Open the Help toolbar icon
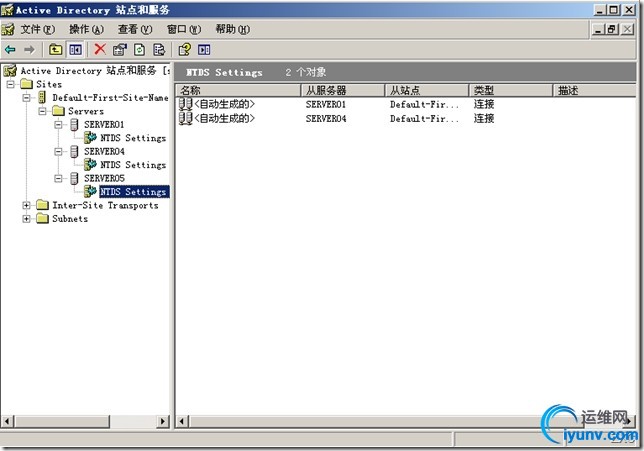Screen dimensions: 644x451 (x=184, y=50)
